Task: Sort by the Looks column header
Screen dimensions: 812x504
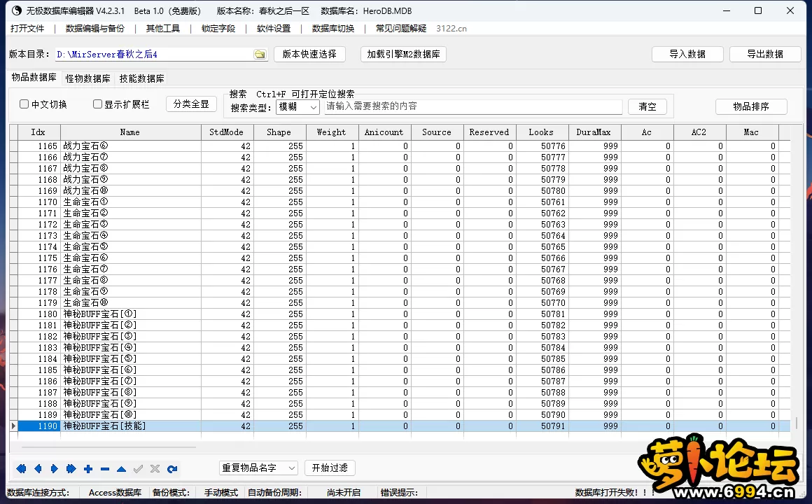Action: click(x=541, y=132)
